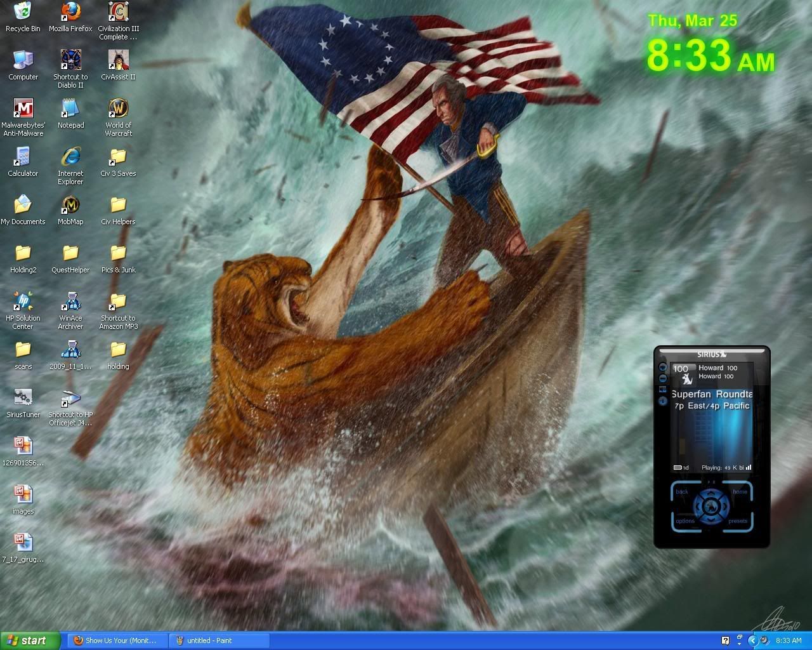This screenshot has height=650, width=812.
Task: Select the CivAssist II icon
Action: click(118, 65)
